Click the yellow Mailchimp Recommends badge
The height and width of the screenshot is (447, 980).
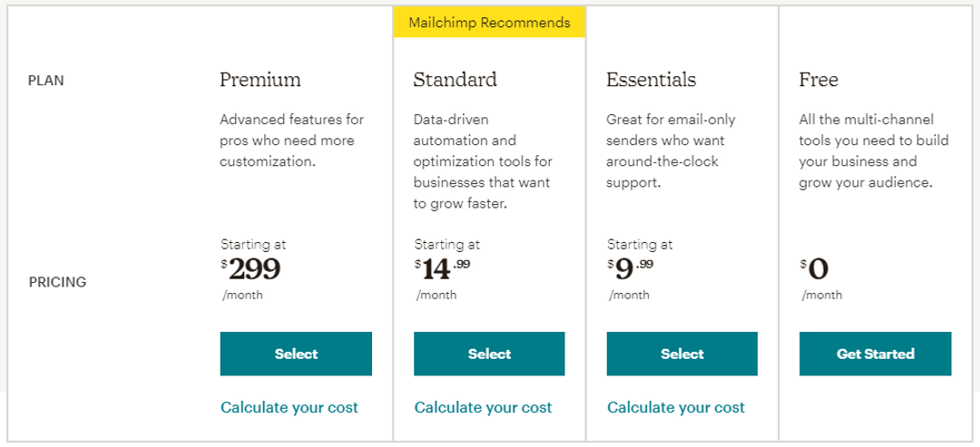coord(489,23)
